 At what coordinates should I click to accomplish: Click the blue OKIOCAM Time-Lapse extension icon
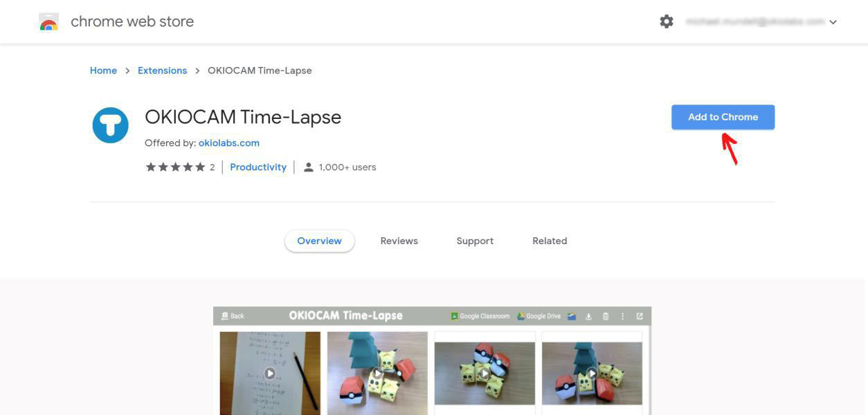pyautogui.click(x=111, y=125)
